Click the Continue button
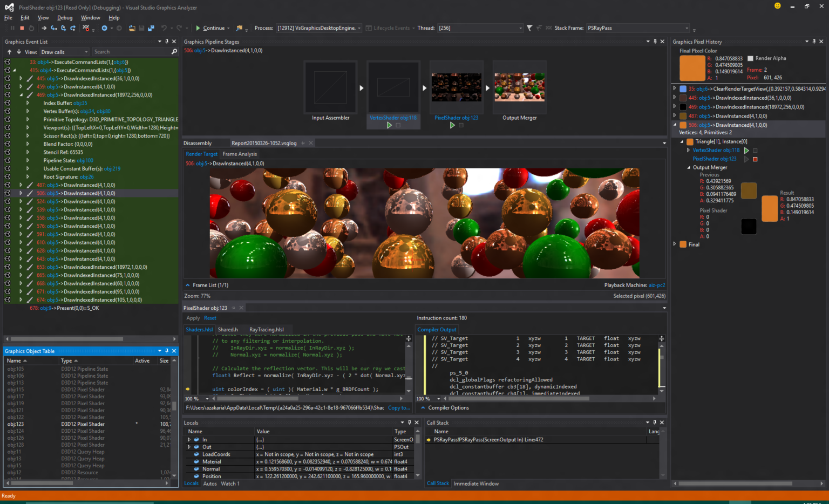The height and width of the screenshot is (504, 829). [x=211, y=28]
